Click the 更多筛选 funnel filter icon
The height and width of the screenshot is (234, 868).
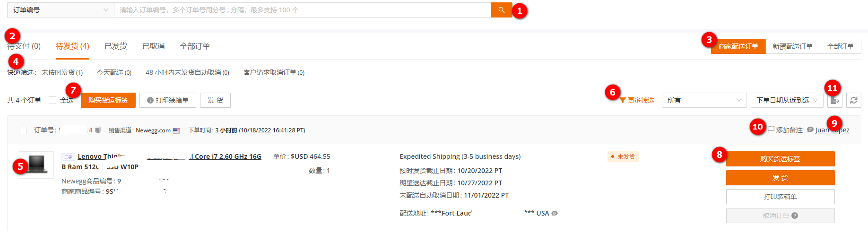pos(623,100)
